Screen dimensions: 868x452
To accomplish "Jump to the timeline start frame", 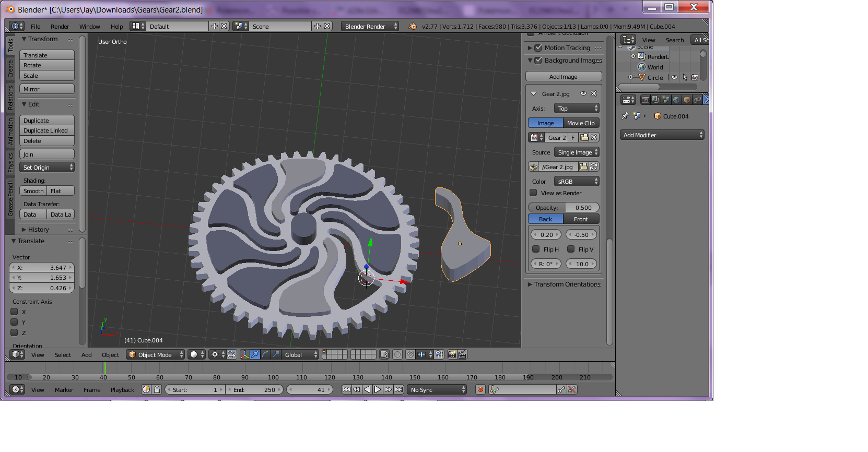I will click(346, 389).
